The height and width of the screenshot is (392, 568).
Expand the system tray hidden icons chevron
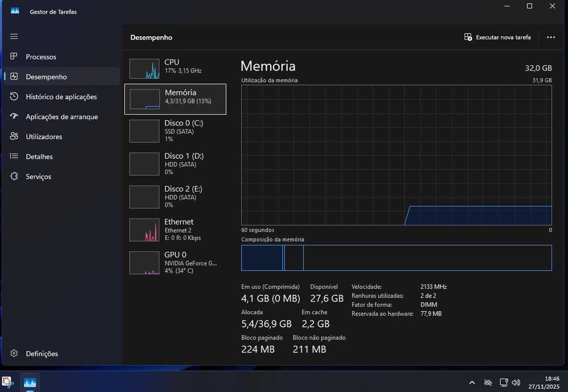point(471,382)
